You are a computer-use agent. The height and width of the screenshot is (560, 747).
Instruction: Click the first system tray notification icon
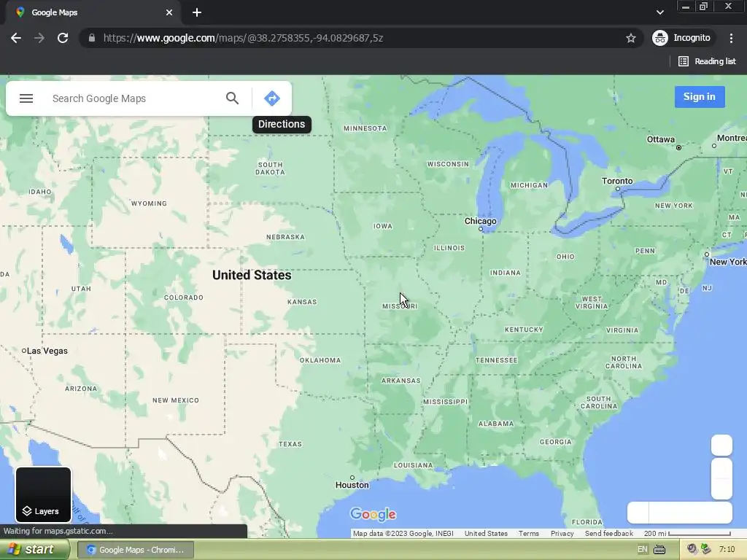692,550
